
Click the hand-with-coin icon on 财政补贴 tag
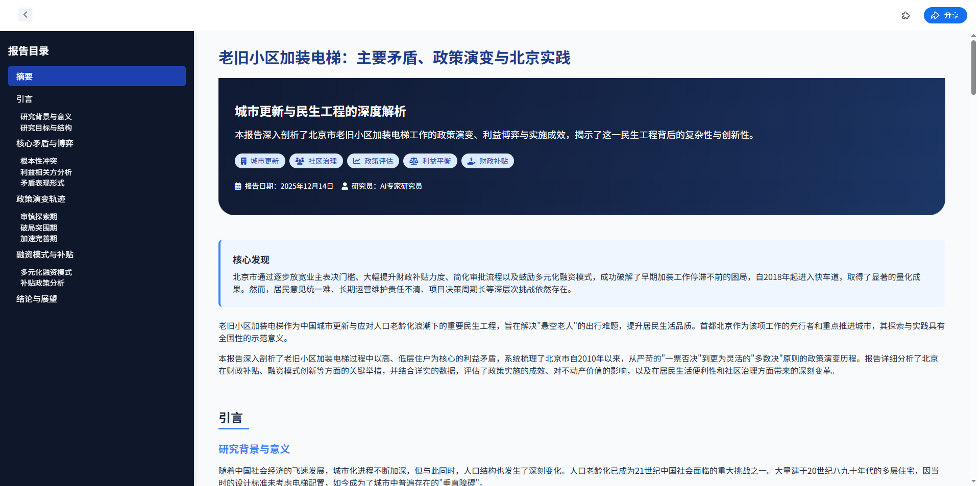point(470,161)
